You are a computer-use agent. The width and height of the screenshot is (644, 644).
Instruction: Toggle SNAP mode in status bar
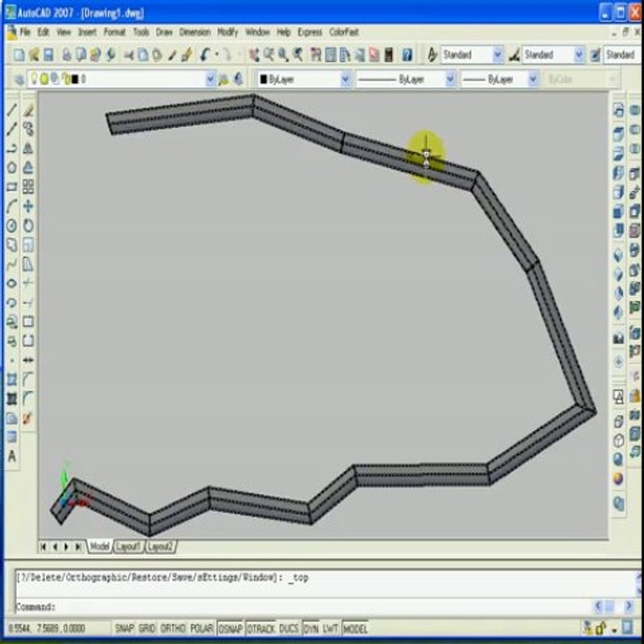click(123, 629)
